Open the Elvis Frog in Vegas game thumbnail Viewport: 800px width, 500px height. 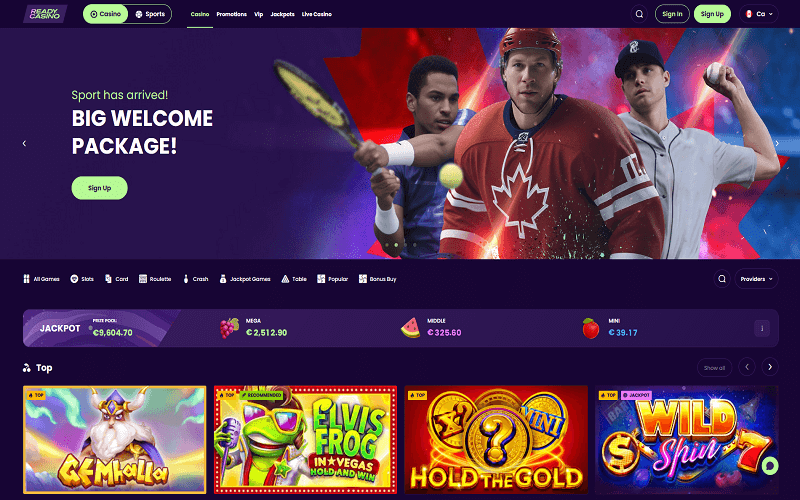305,440
